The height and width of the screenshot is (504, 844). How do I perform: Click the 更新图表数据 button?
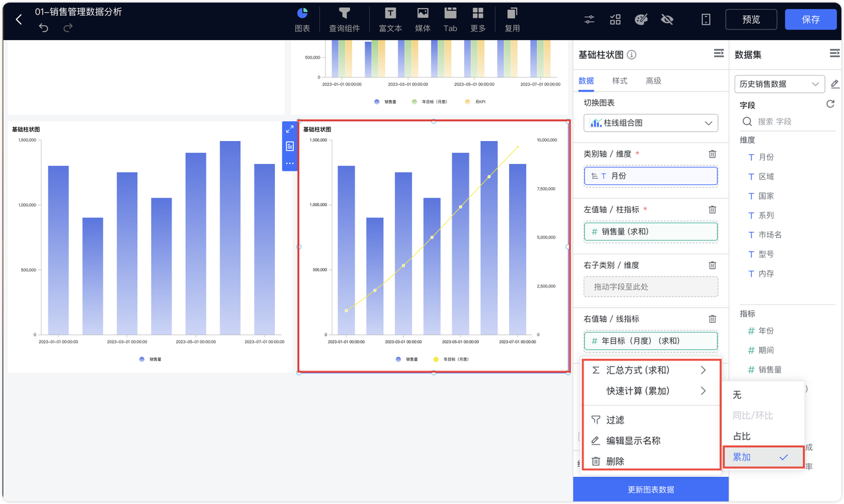click(651, 490)
